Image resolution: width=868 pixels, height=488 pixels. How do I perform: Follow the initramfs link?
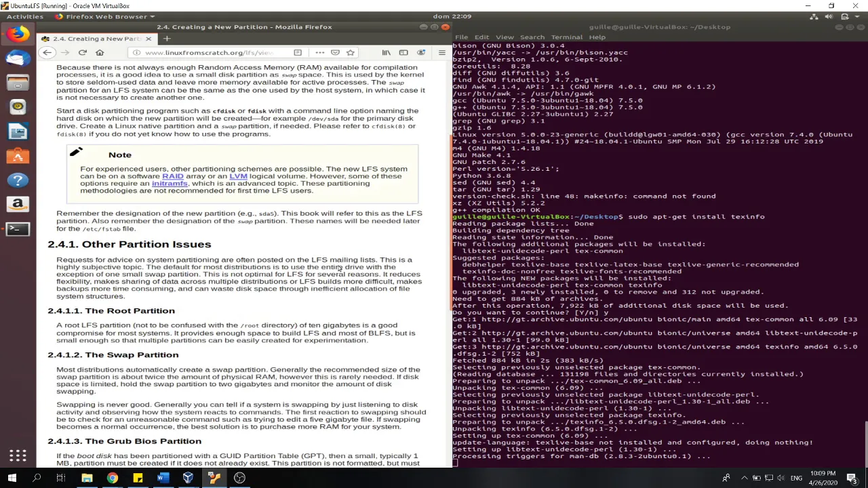click(170, 184)
